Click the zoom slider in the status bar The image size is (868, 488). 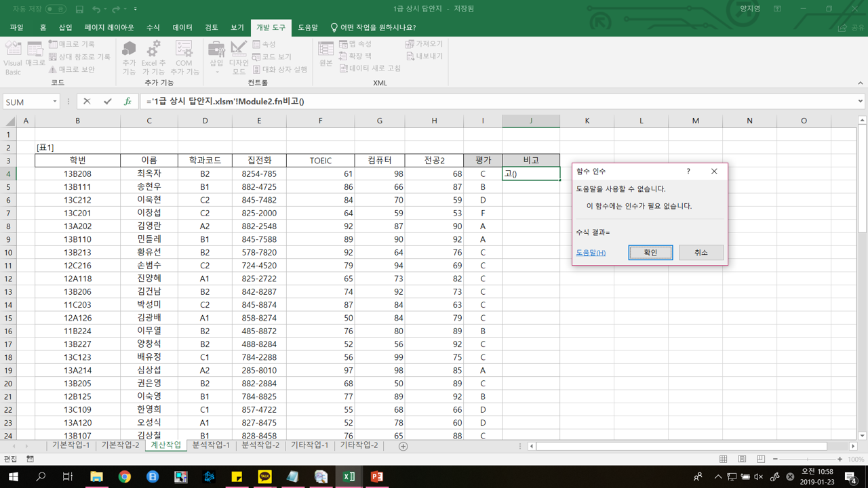pos(807,459)
